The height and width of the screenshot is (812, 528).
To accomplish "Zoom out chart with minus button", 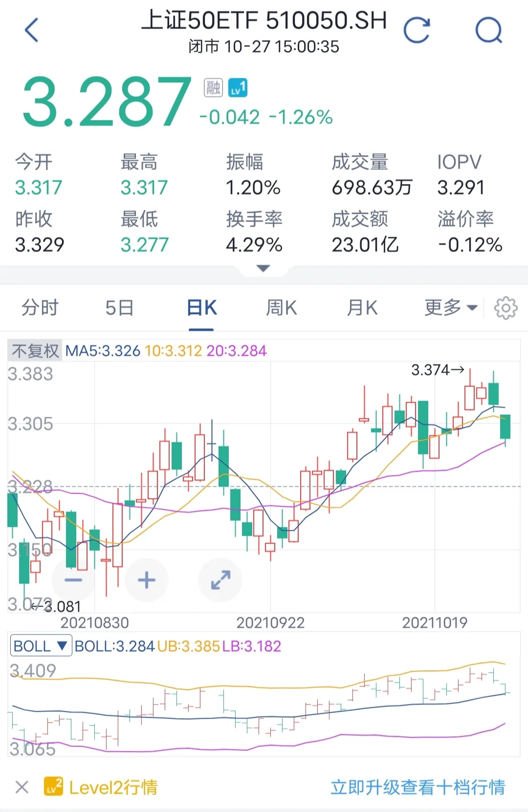I will (x=73, y=580).
